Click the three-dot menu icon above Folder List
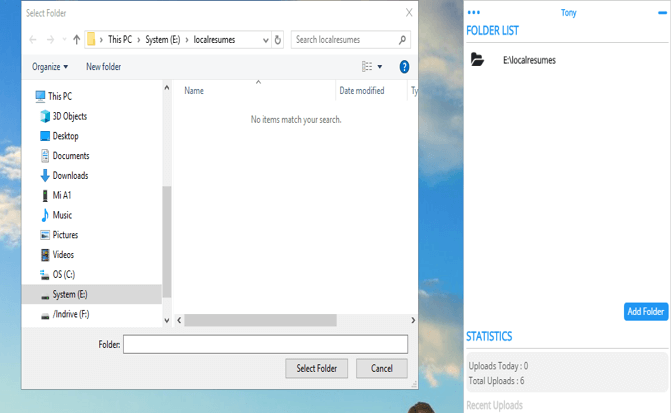This screenshot has height=413, width=671. tap(474, 13)
